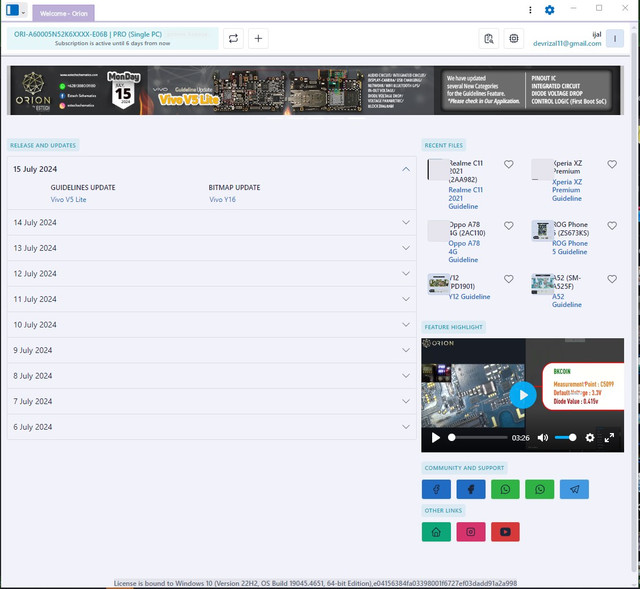Favorite the Realme C11 2021 file
The width and height of the screenshot is (640, 589).
pos(508,164)
